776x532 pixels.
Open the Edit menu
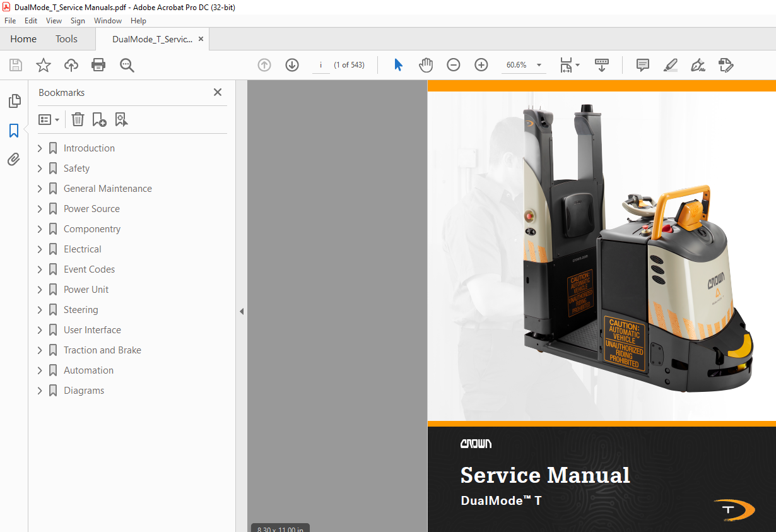31,21
